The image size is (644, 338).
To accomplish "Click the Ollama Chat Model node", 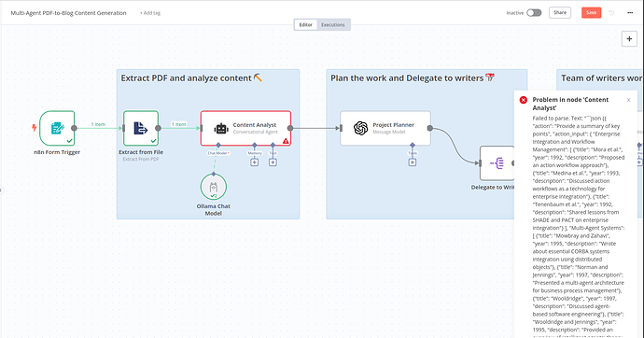I will tap(214, 187).
